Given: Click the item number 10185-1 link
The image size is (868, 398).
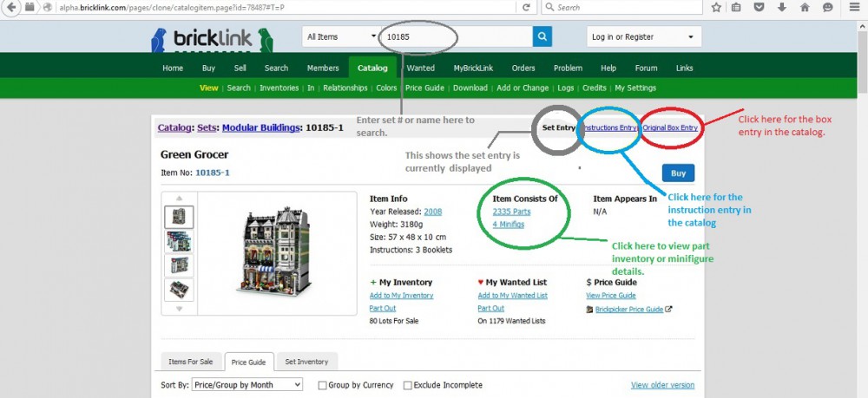Looking at the screenshot, I should (x=213, y=173).
